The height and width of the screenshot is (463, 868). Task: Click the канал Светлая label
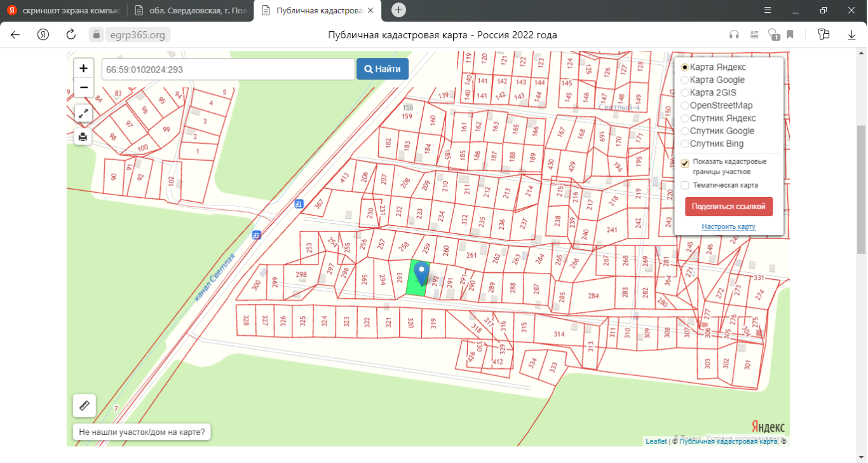pos(215,277)
